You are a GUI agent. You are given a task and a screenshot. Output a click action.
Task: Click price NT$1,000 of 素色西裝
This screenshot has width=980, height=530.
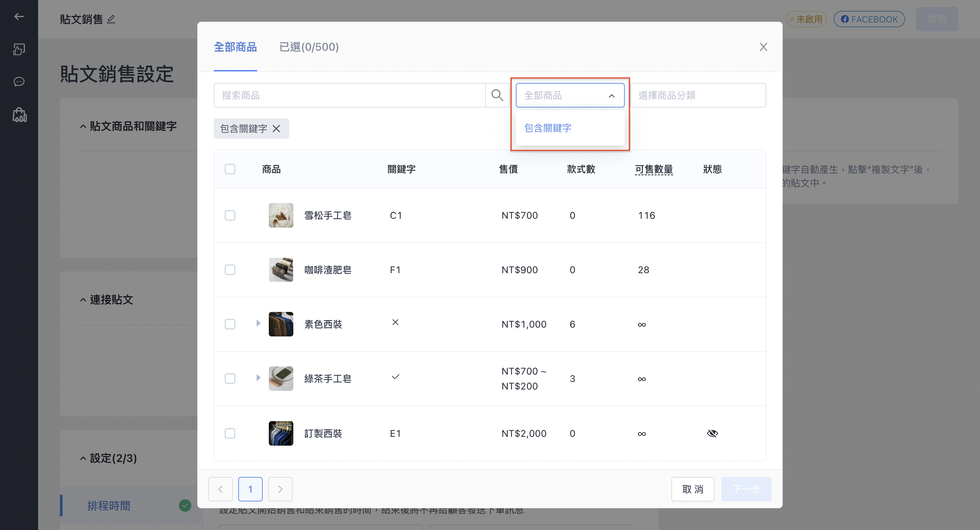click(523, 324)
